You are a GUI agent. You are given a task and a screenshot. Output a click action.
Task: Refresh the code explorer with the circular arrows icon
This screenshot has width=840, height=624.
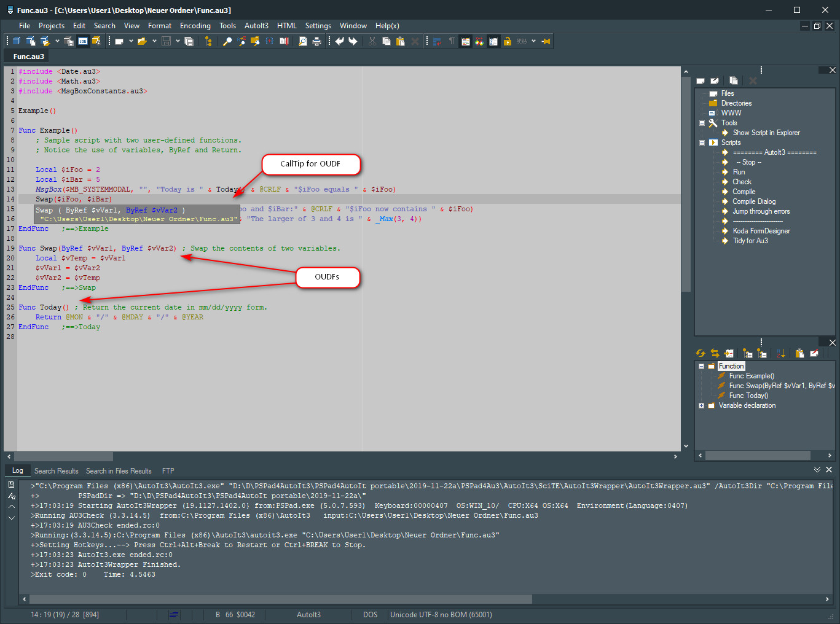(x=700, y=353)
